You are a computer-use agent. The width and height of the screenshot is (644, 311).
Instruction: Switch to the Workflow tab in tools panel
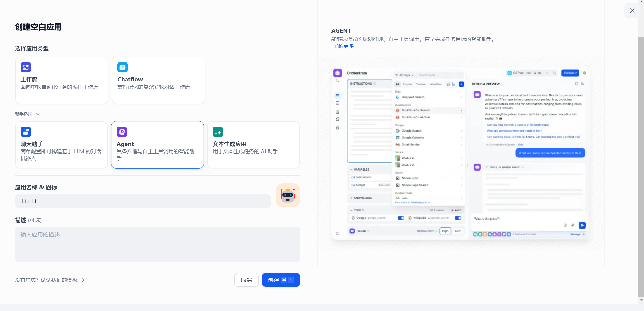435,84
